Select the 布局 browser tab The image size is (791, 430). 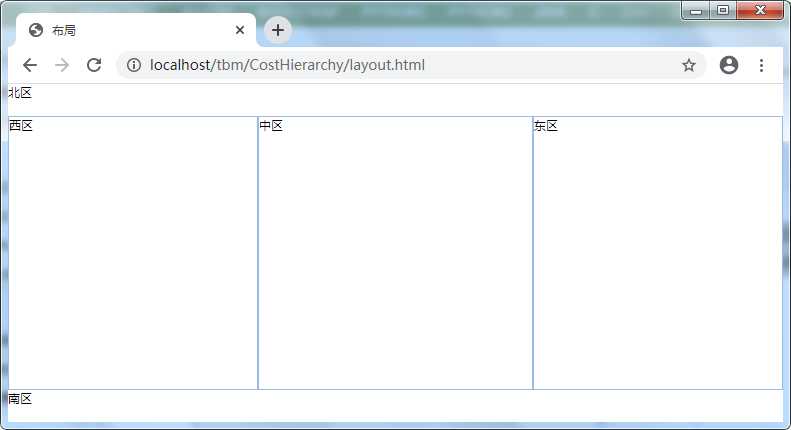point(136,30)
